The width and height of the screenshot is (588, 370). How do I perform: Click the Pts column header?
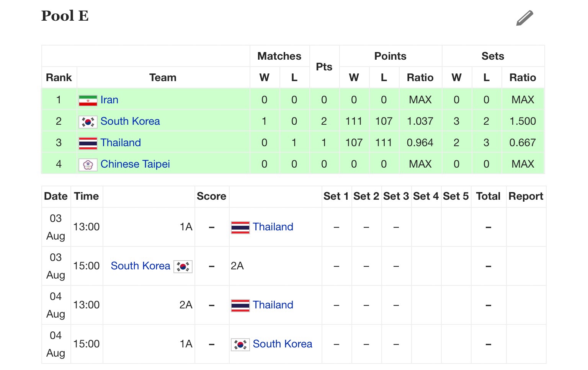coord(324,67)
